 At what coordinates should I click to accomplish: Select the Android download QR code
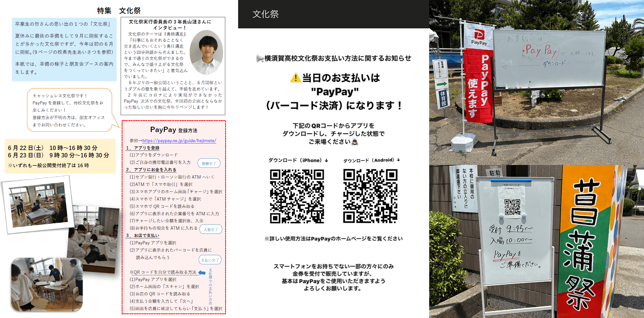coord(370,196)
